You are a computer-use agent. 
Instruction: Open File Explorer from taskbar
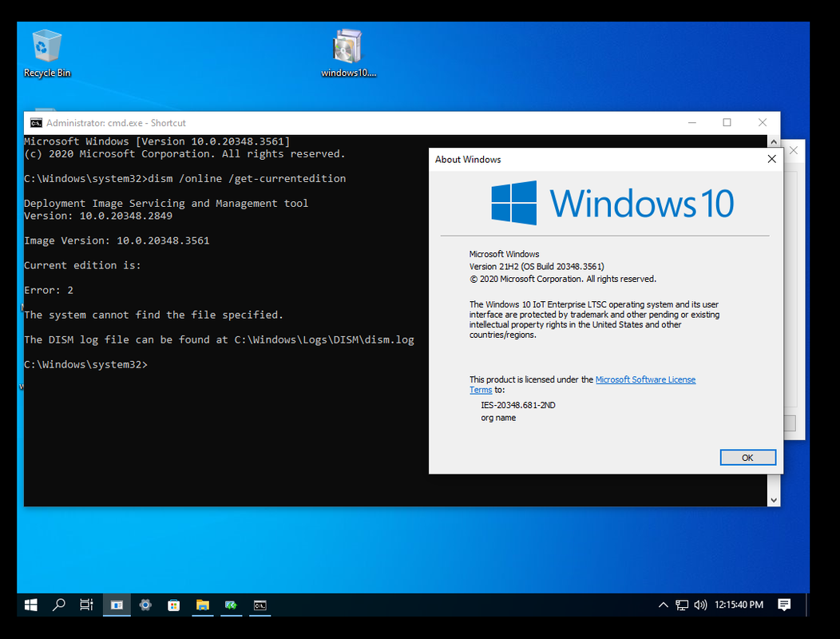click(x=203, y=605)
